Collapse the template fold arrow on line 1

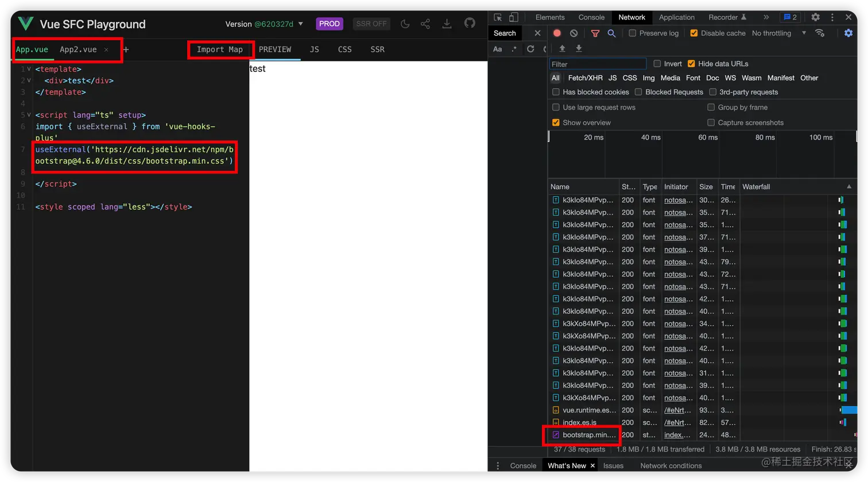(29, 69)
